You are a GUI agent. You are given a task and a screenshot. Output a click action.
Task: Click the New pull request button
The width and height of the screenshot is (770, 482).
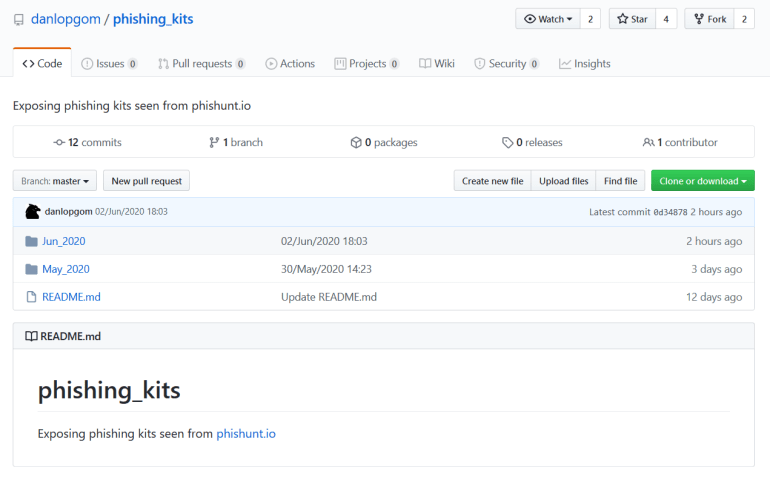pyautogui.click(x=146, y=181)
